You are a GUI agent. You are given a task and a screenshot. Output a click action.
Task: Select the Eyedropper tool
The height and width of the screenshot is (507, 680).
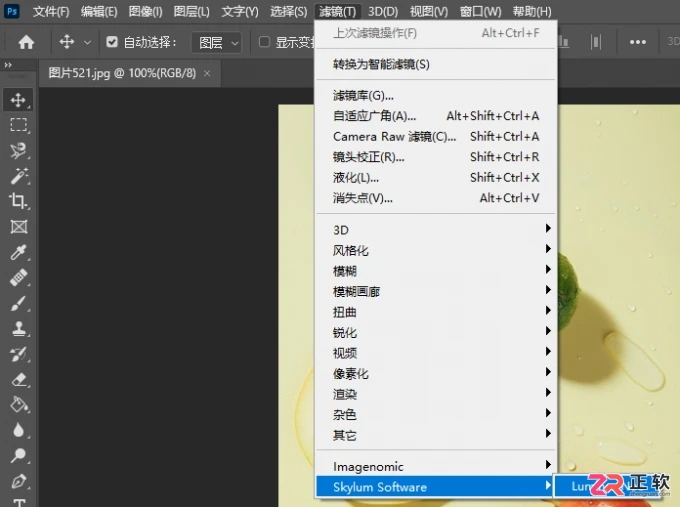pos(18,252)
